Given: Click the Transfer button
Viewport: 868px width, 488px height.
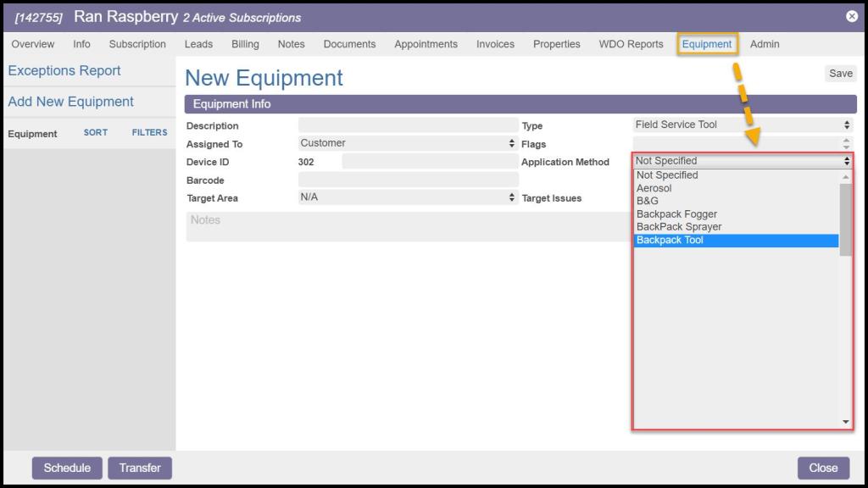Looking at the screenshot, I should [140, 468].
